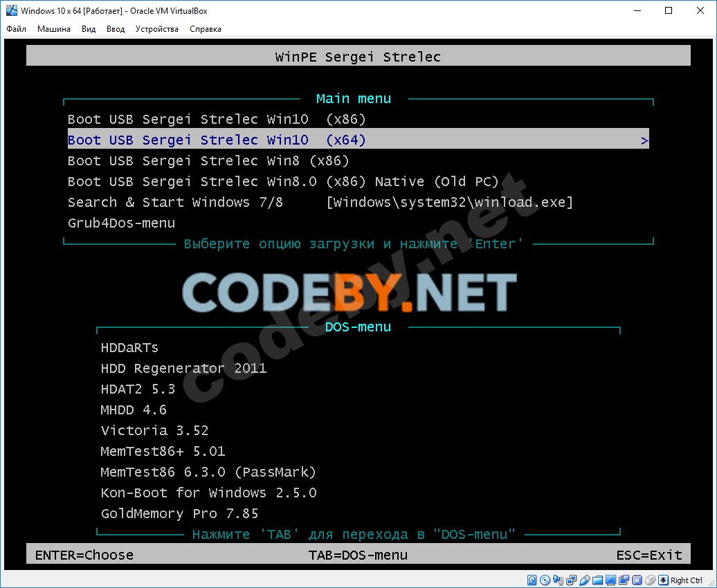
Task: Click the ESC=Exit hint
Action: pyautogui.click(x=649, y=555)
